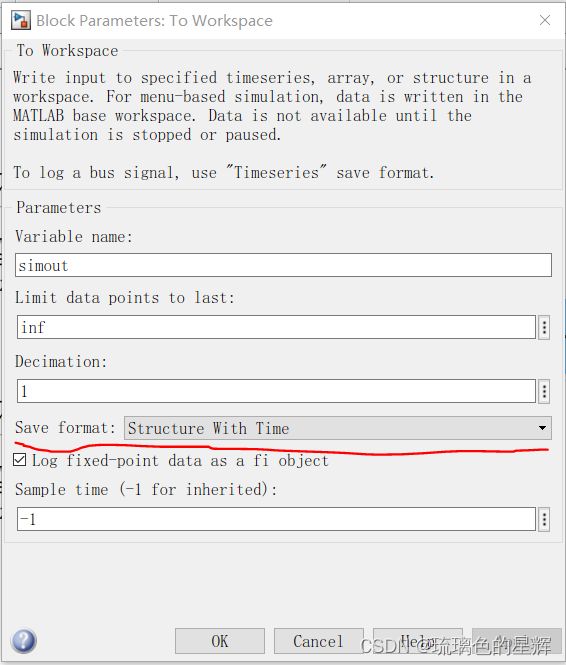Open the options dots beside Limit data points

click(x=544, y=327)
